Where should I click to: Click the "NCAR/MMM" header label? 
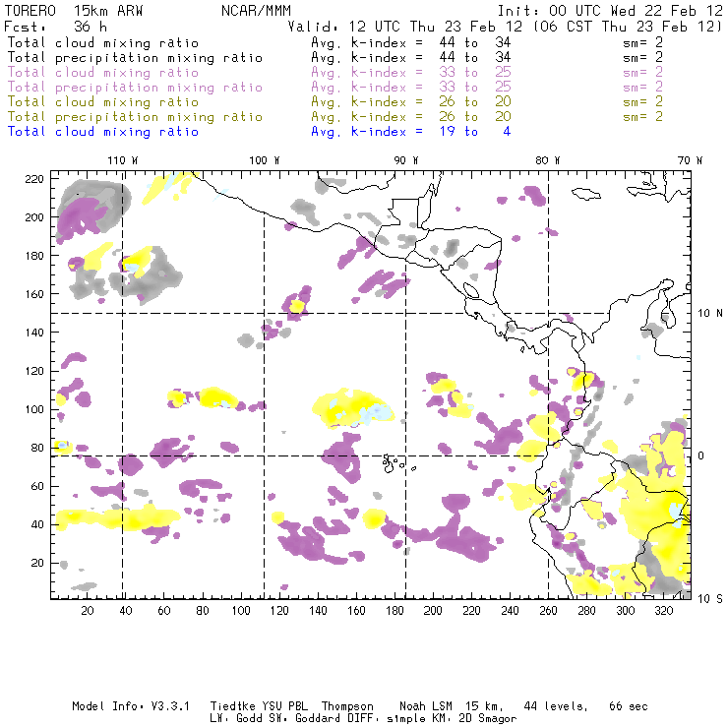256,11
